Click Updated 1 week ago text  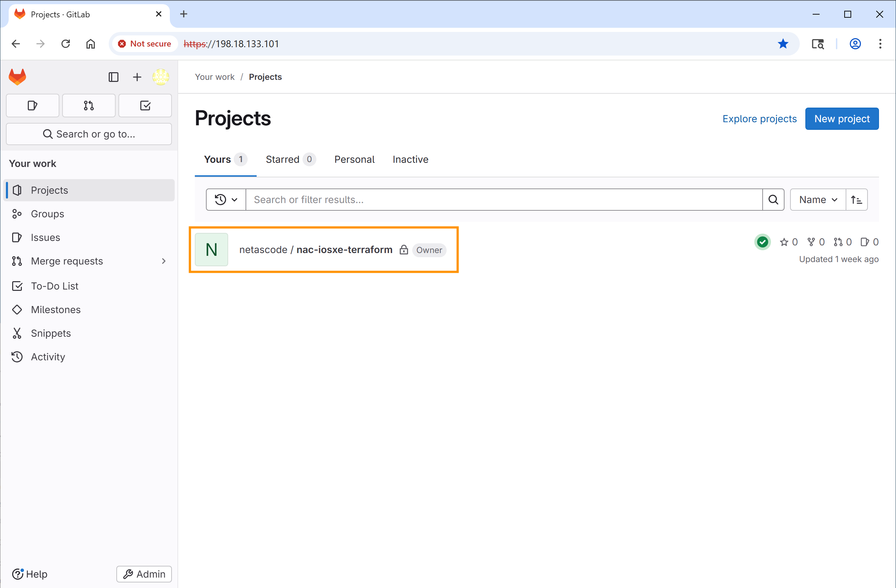tap(839, 259)
